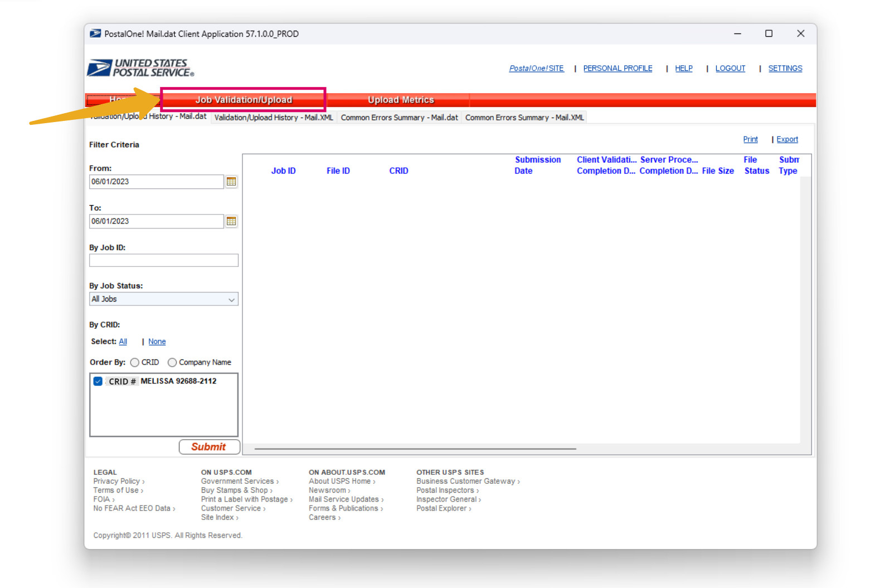Open Forms & Publications link
The image size is (875, 588).
346,508
